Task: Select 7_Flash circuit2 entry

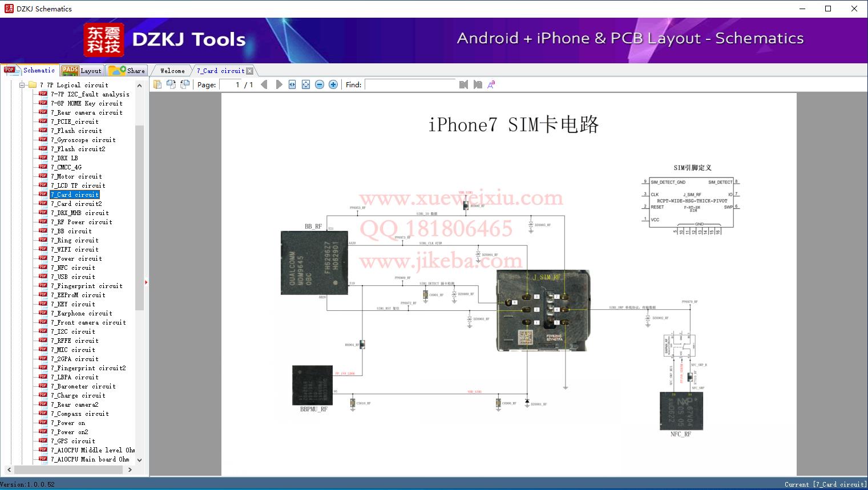Action: pos(78,149)
